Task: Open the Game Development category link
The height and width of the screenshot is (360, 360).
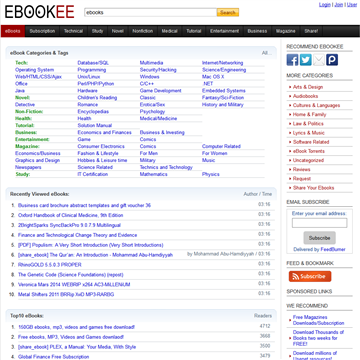Action: pos(161,91)
